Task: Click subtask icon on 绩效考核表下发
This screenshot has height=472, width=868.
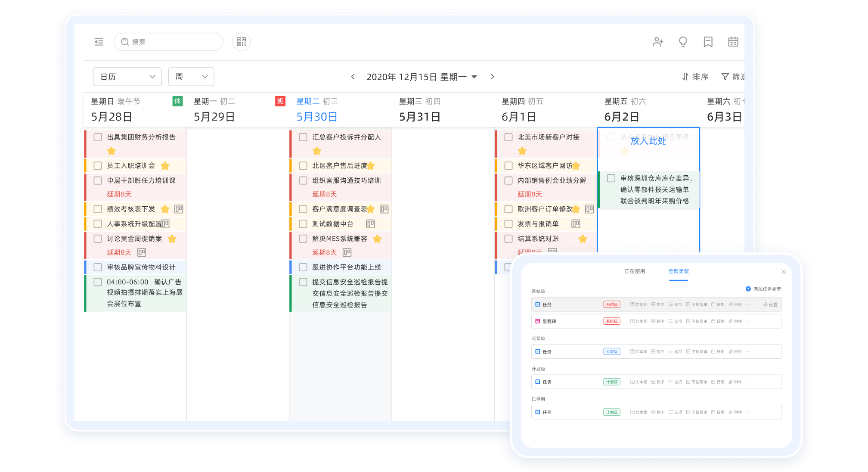Action: point(179,209)
